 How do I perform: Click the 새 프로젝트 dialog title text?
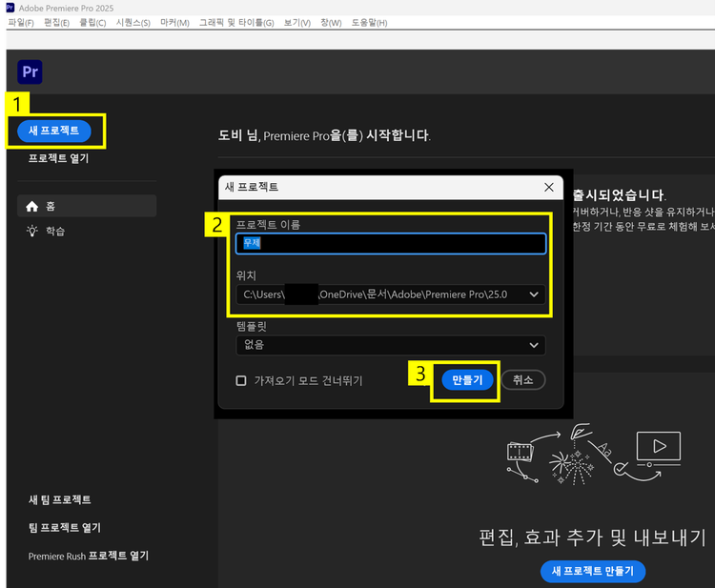(x=252, y=187)
